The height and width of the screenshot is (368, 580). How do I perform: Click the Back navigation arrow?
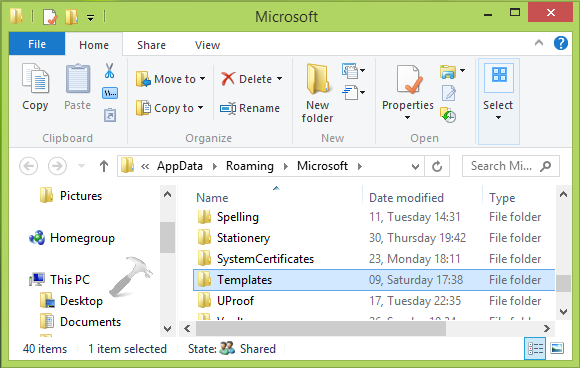coord(28,166)
